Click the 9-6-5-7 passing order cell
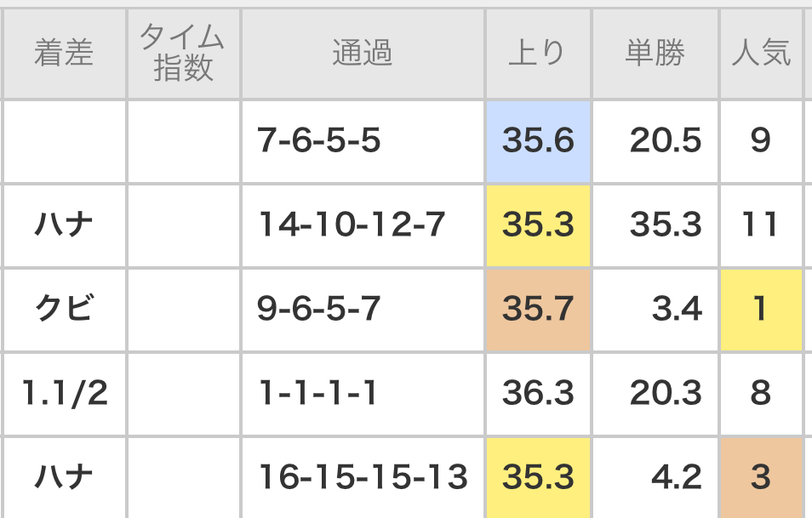 319,310
